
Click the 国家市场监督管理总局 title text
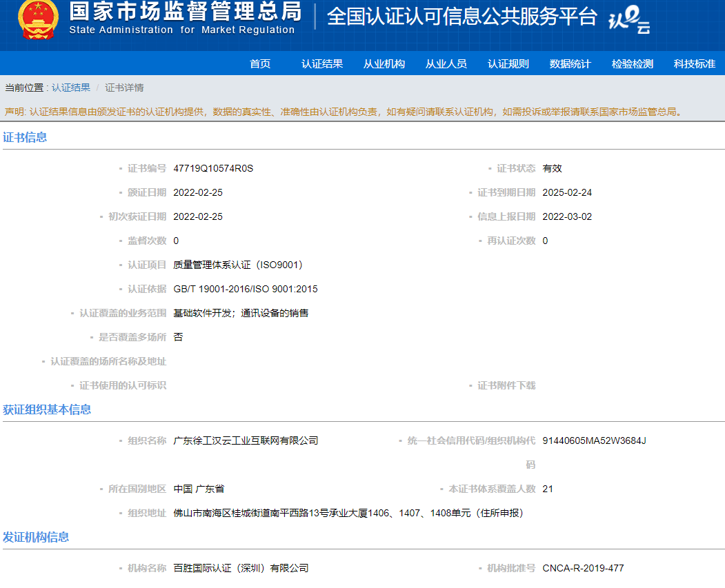(x=185, y=12)
